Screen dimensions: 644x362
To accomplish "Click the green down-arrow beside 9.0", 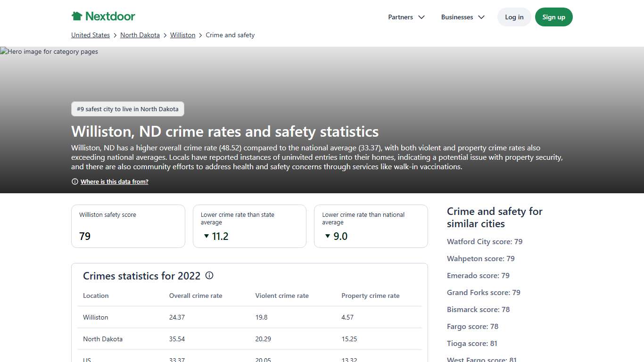I will click(328, 236).
